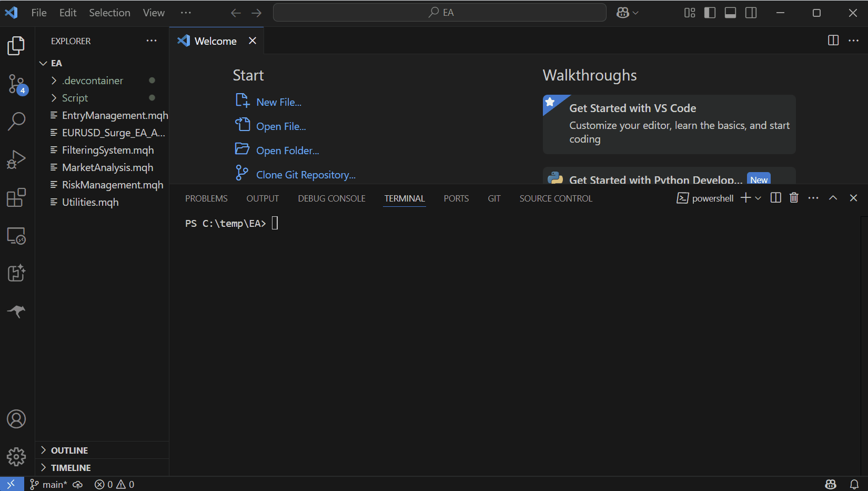The width and height of the screenshot is (868, 491).
Task: Toggle bottom Panel visibility
Action: pos(730,13)
